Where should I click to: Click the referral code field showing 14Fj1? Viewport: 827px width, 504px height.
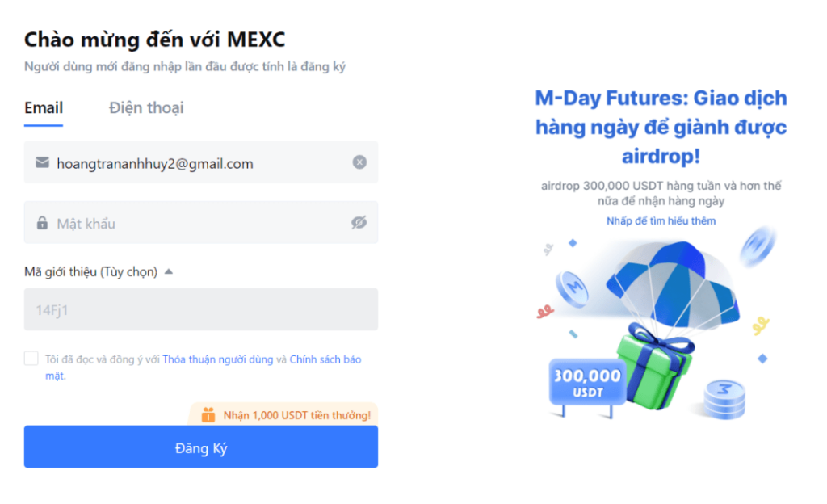(x=200, y=309)
